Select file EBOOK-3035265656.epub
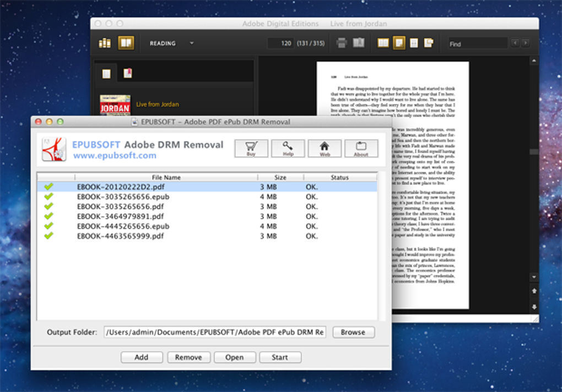The image size is (562, 392). 207,197
